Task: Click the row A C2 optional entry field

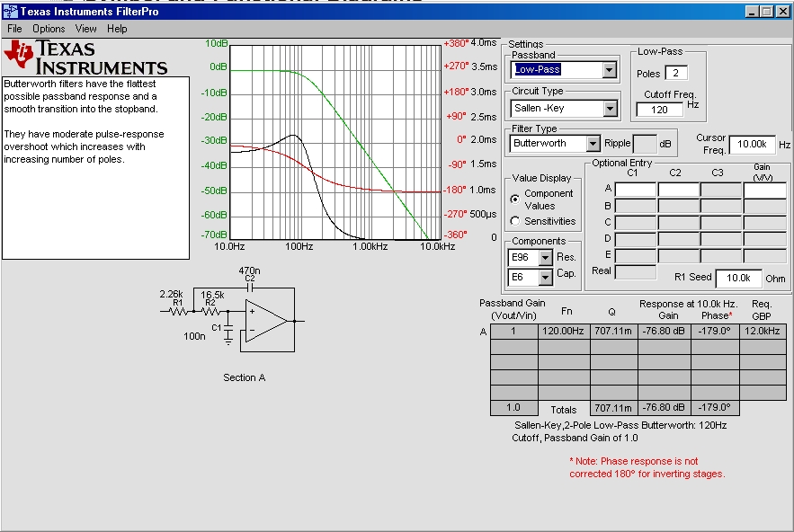Action: coord(678,190)
